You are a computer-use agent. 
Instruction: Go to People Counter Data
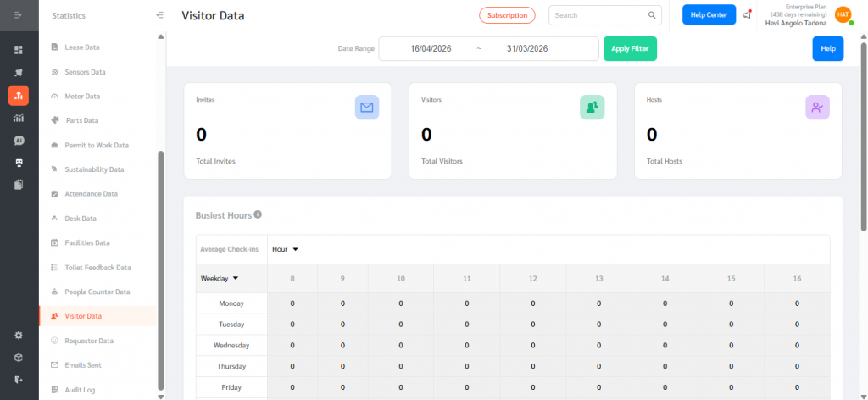[97, 292]
